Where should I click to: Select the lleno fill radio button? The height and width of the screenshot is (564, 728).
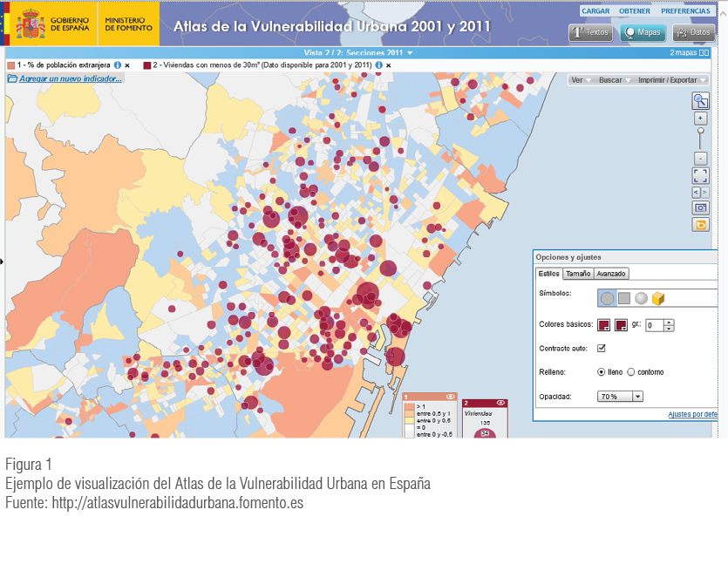[x=601, y=372]
